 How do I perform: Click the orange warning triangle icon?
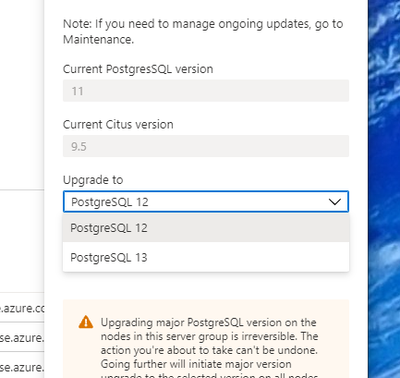coord(86,322)
